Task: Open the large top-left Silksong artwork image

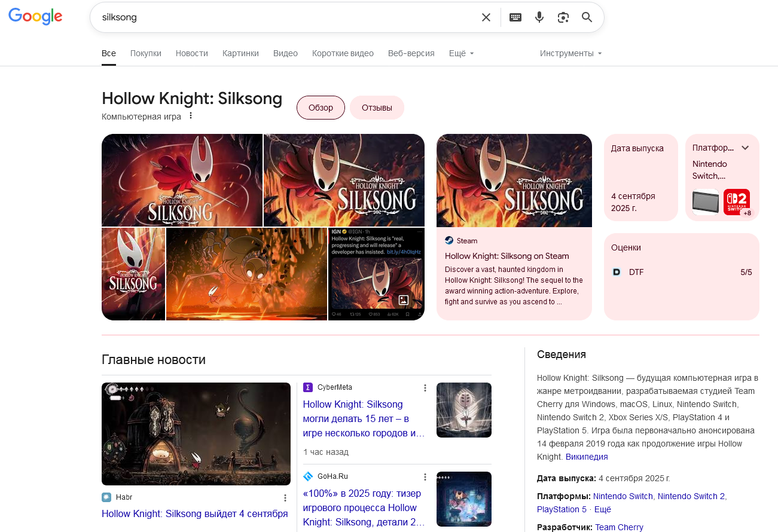Action: (182, 180)
